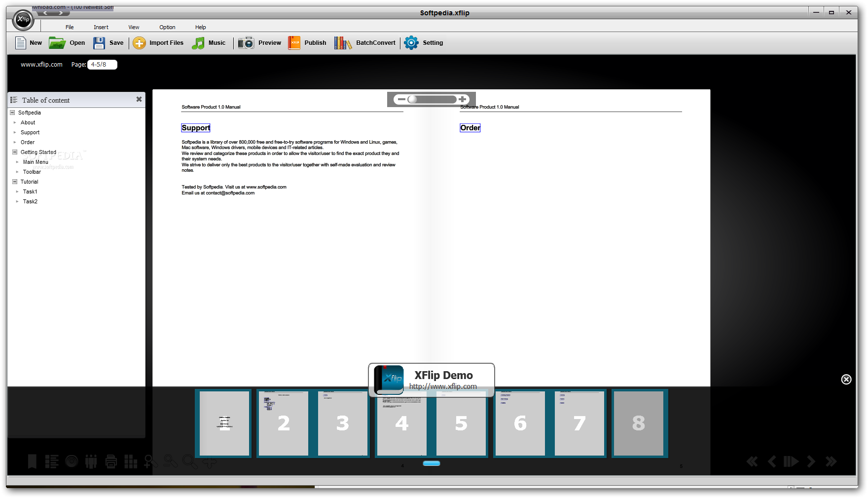The image size is (868, 498).
Task: Close the thumbnail strip with circled X
Action: tap(846, 379)
